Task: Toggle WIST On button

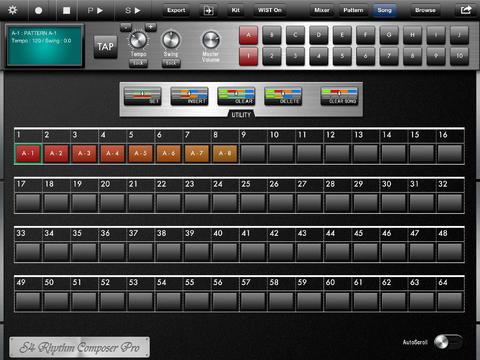Action: [x=270, y=10]
